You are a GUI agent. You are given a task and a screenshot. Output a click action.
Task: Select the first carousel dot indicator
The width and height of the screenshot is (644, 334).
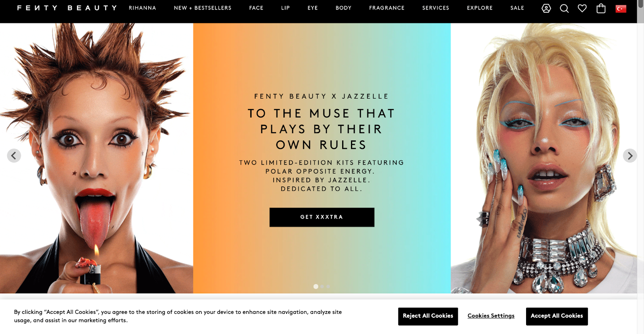pyautogui.click(x=316, y=287)
